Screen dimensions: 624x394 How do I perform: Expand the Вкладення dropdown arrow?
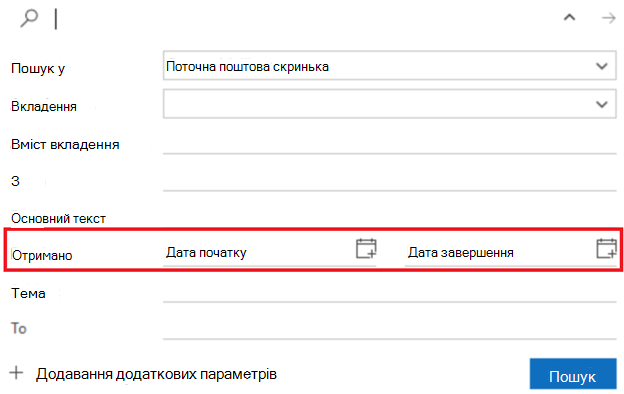pyautogui.click(x=602, y=104)
